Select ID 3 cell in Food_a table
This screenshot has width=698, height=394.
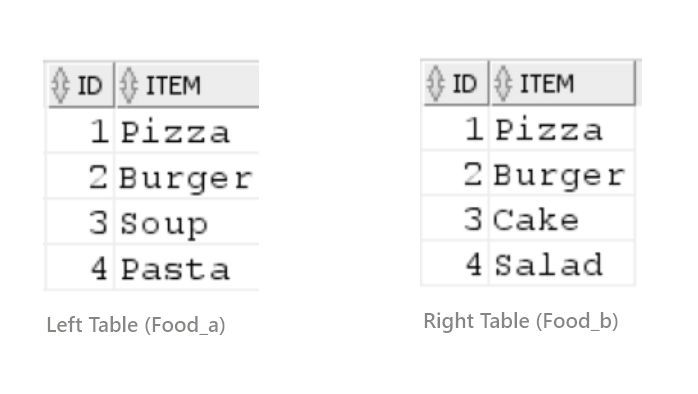coord(80,222)
